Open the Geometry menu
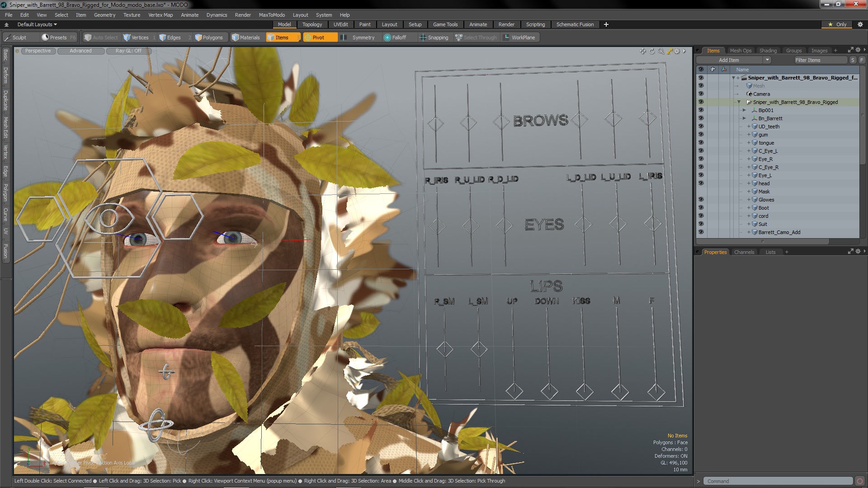 coord(104,15)
